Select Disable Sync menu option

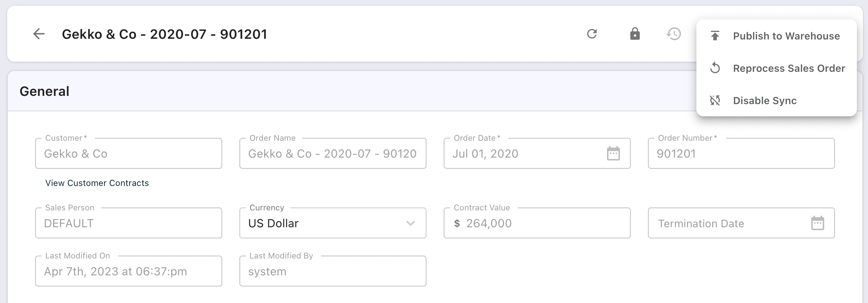[765, 101]
